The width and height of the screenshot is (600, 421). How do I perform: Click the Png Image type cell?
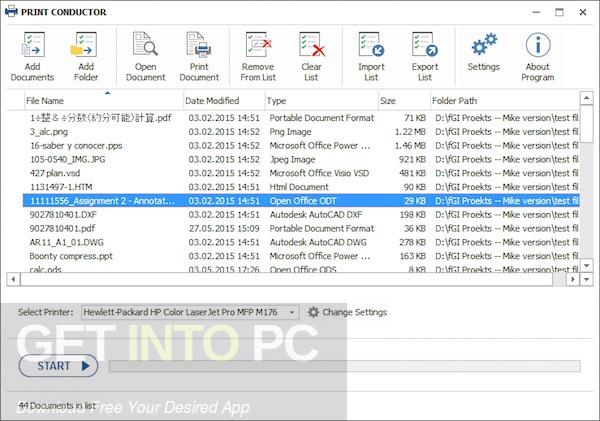pos(290,132)
